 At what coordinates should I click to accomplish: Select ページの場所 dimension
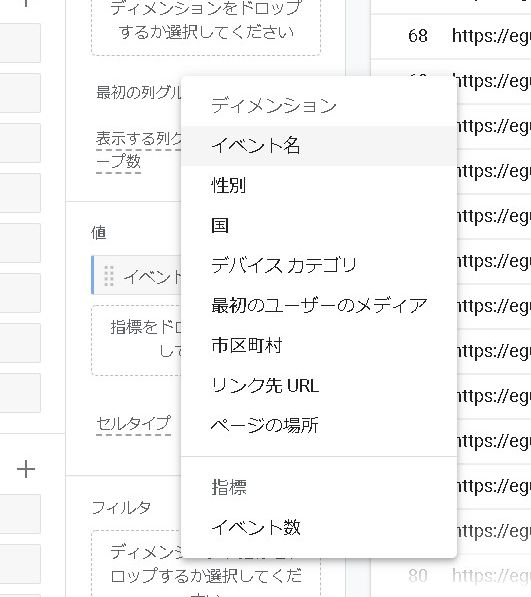(x=319, y=426)
